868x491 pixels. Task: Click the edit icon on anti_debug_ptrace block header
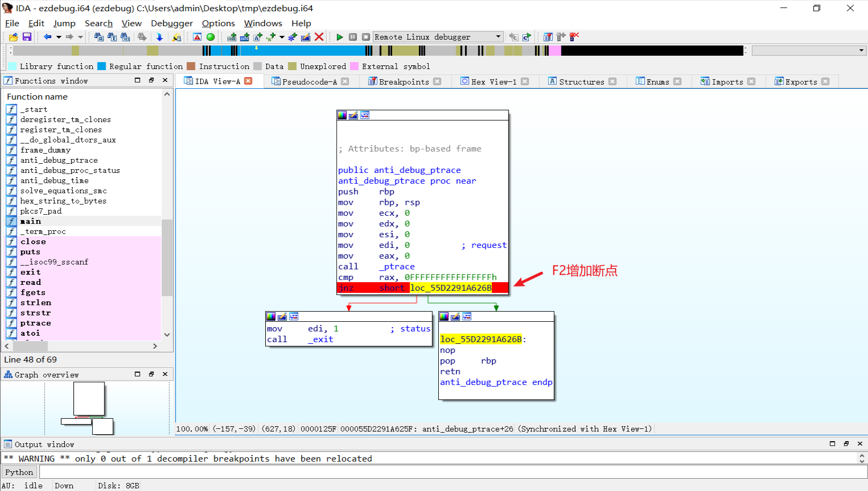click(x=354, y=115)
